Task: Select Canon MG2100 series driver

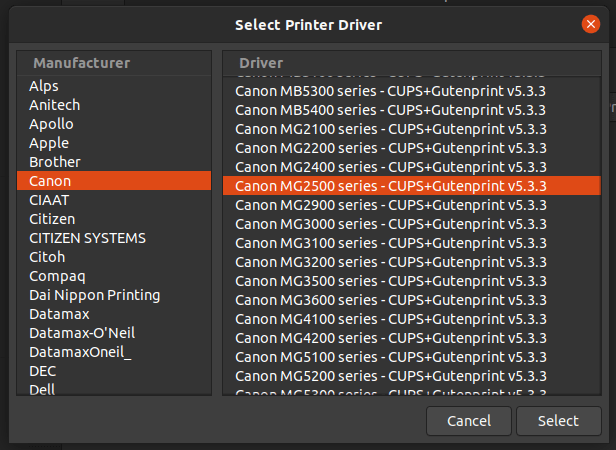Action: point(391,129)
